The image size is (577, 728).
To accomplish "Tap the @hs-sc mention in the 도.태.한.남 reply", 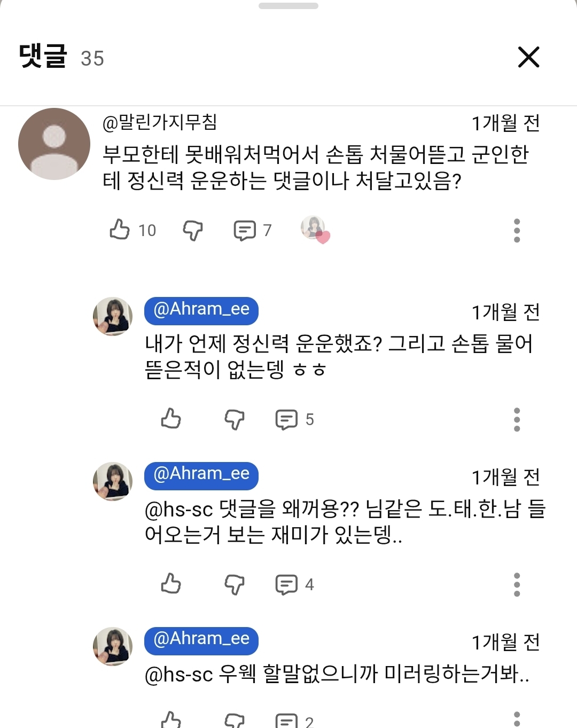I will pos(179,510).
